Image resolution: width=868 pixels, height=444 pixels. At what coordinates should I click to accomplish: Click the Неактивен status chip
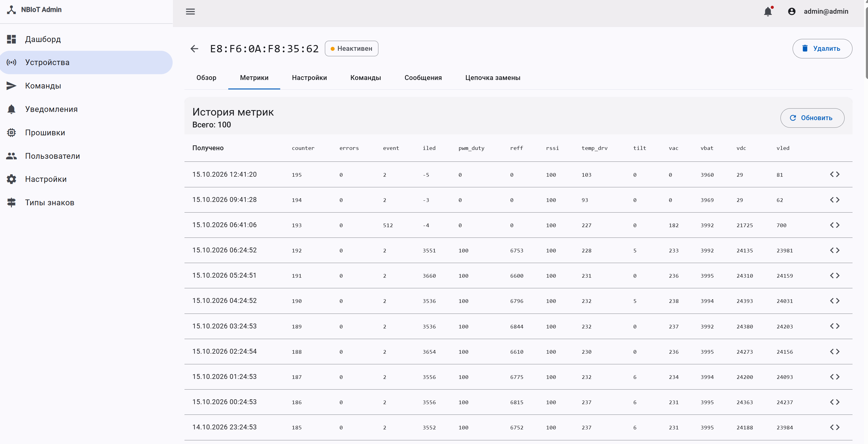click(x=351, y=49)
